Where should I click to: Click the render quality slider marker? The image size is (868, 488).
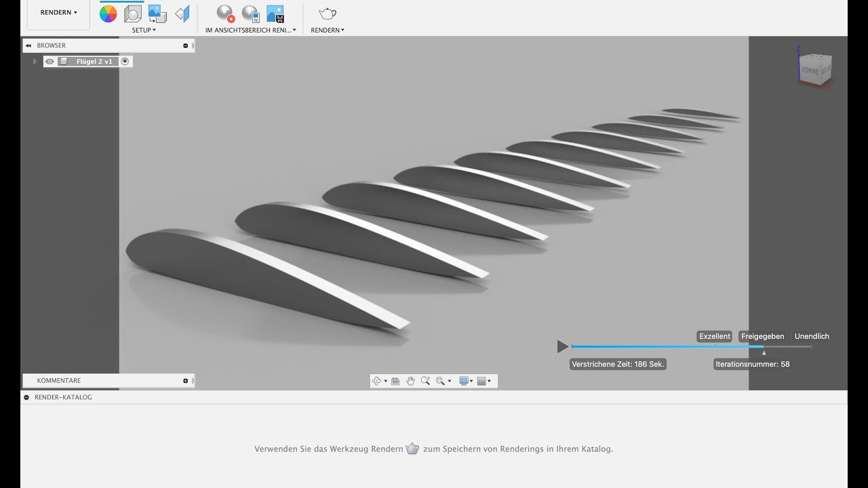click(x=764, y=352)
